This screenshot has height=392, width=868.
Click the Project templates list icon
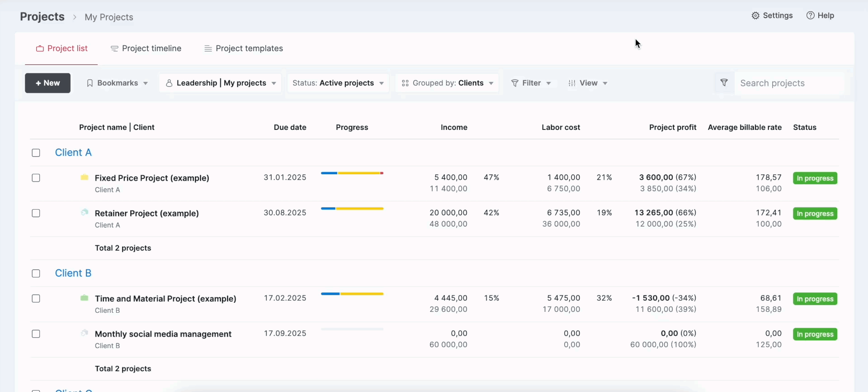[x=208, y=48]
